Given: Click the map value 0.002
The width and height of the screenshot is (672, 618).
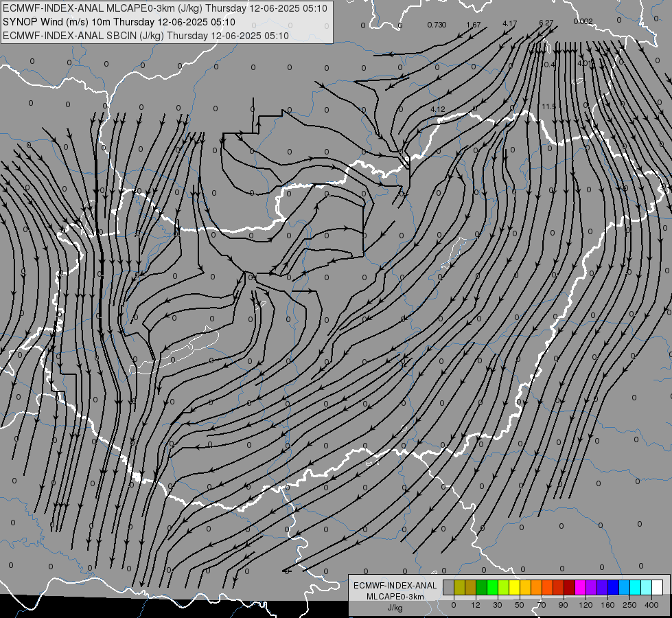Looking at the screenshot, I should tap(583, 21).
